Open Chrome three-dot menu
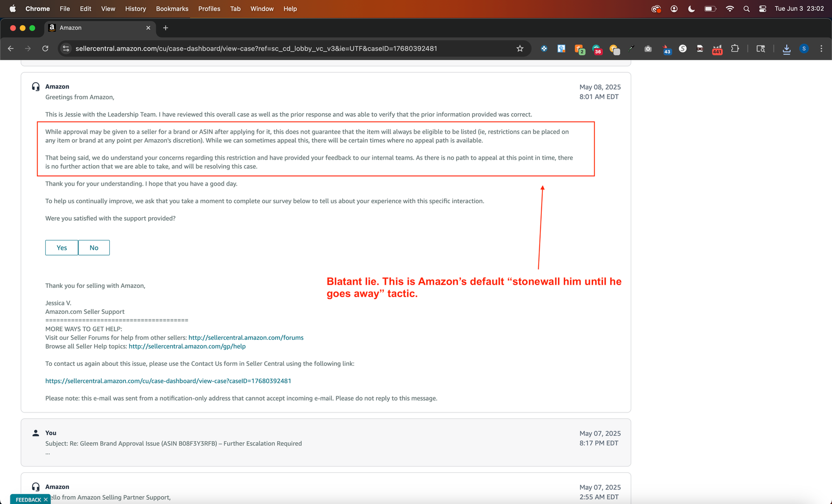The image size is (832, 504). (x=821, y=48)
